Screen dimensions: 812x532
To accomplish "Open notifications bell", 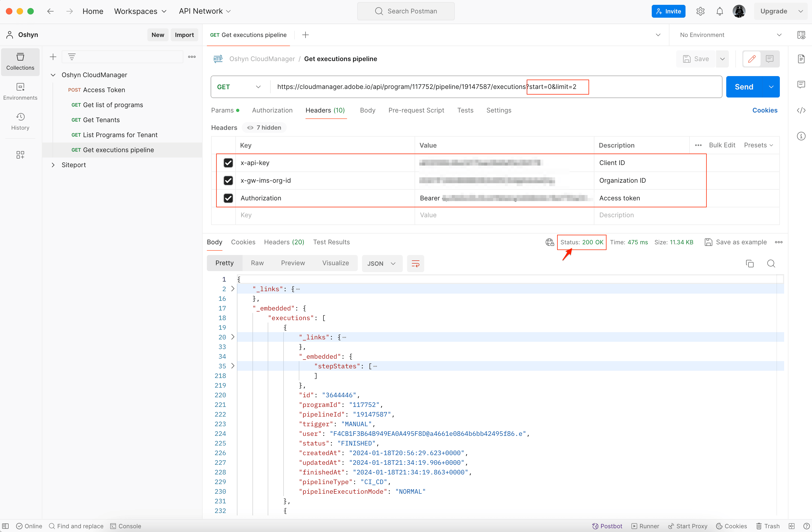I will pyautogui.click(x=720, y=11).
